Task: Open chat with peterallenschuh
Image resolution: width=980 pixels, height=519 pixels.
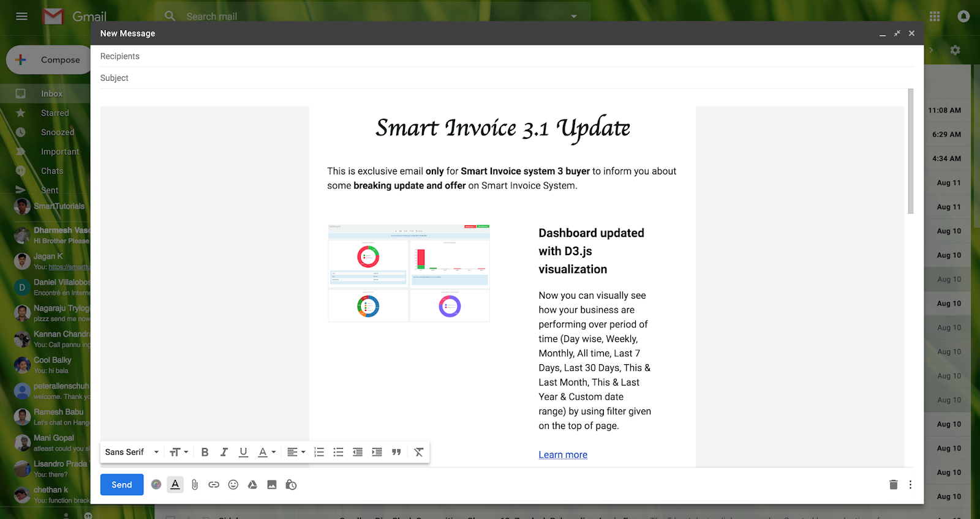Action: pos(52,391)
